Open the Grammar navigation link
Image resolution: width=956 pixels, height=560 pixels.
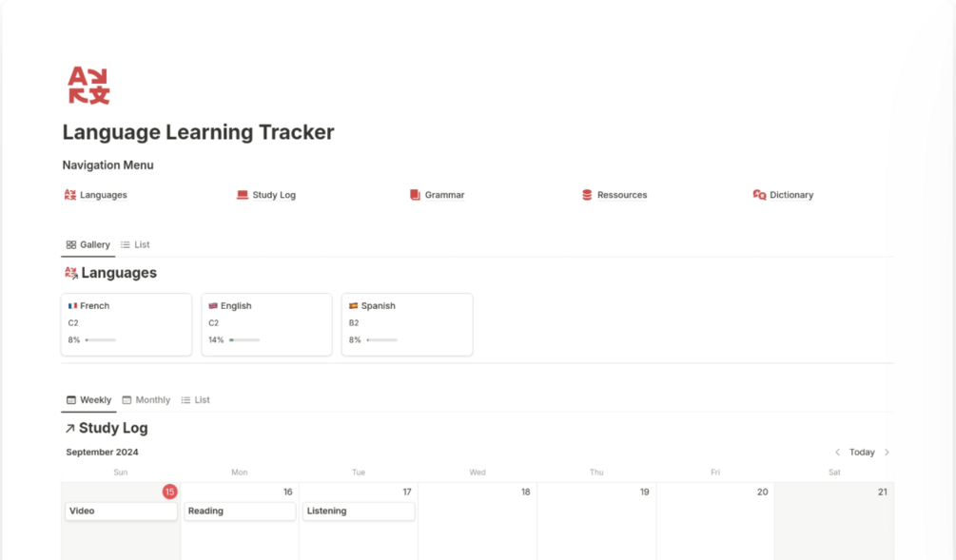(x=444, y=195)
